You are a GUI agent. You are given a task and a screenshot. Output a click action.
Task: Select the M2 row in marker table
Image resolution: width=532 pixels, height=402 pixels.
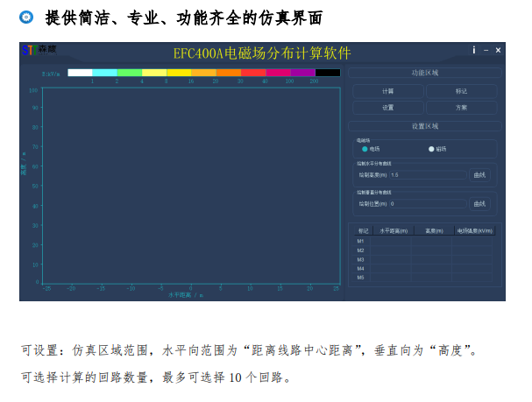click(x=423, y=250)
